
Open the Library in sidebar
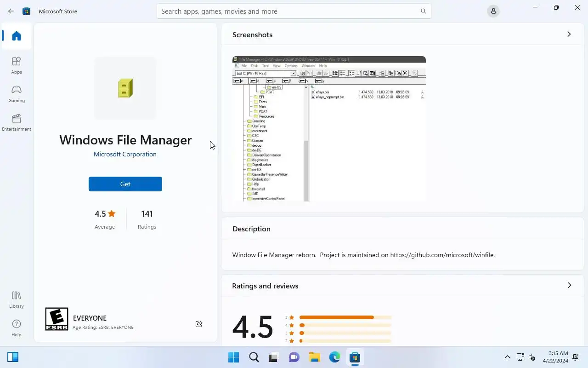(x=17, y=299)
